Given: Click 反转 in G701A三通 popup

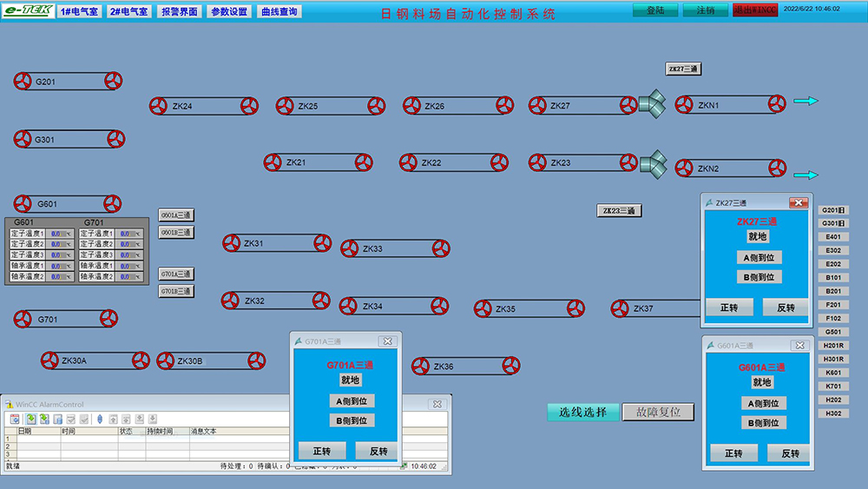Looking at the screenshot, I should coord(378,451).
